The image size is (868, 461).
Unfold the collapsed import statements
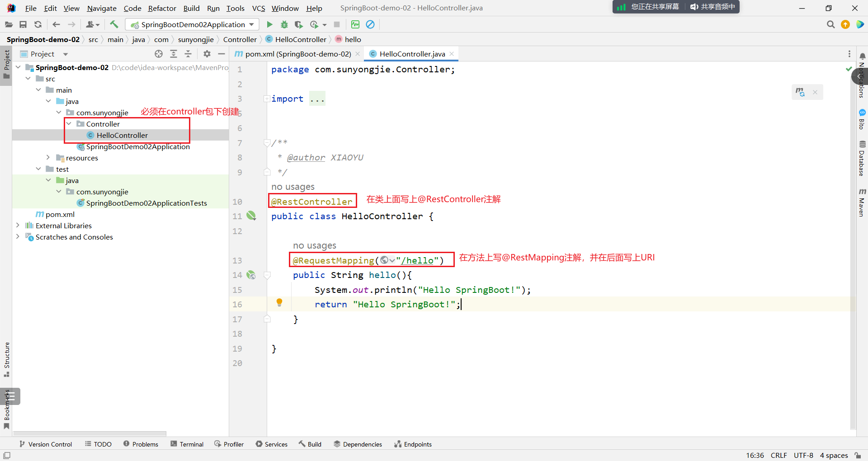[x=267, y=99]
